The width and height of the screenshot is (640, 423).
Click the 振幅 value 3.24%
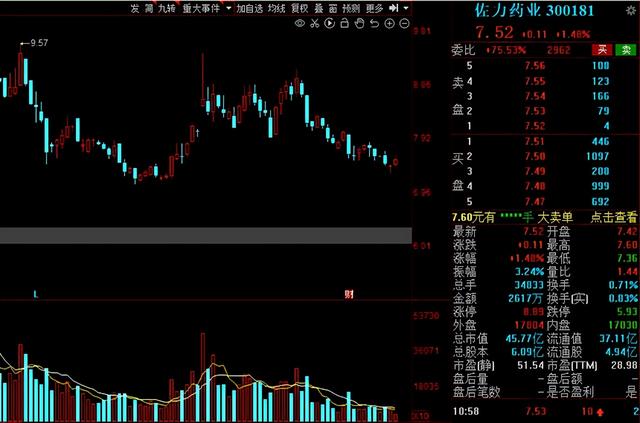point(529,272)
